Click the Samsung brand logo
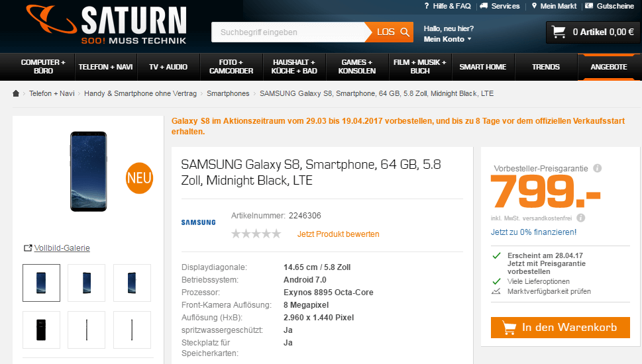The width and height of the screenshot is (642, 364). (x=199, y=222)
